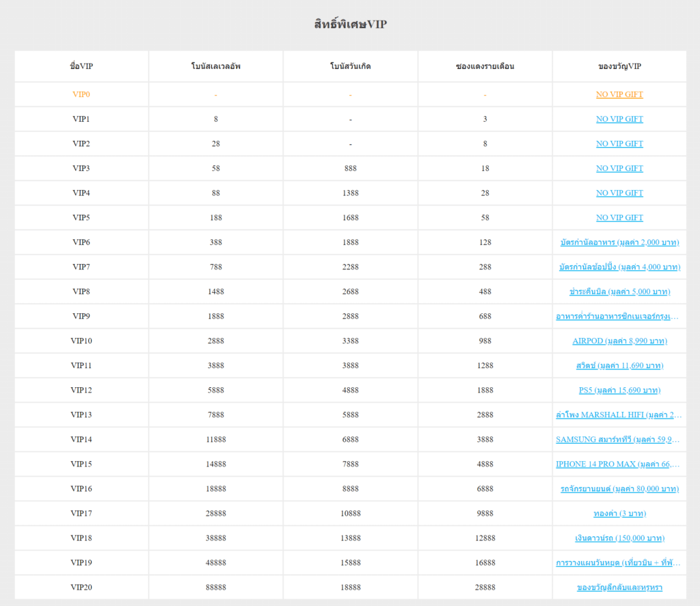Image resolution: width=700 pixels, height=606 pixels.
Task: Open the NO VIP GIFT link in VIP3 row
Action: [x=619, y=168]
